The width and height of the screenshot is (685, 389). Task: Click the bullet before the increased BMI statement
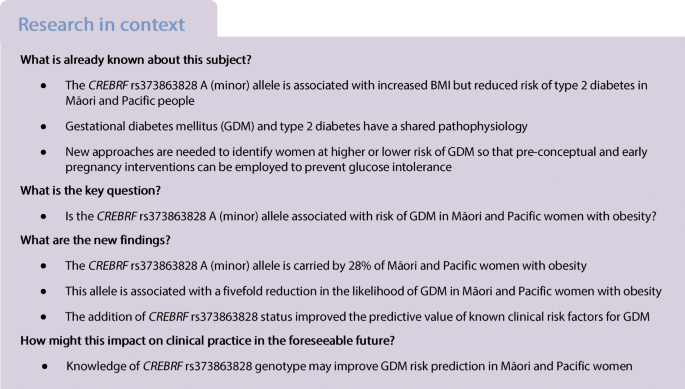pyautogui.click(x=43, y=86)
